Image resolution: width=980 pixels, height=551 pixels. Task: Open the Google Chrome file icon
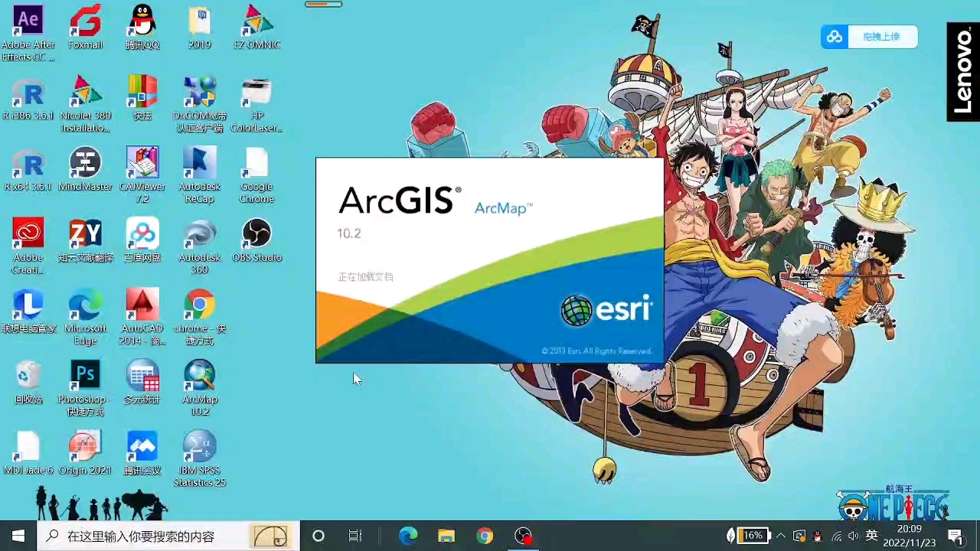256,175
